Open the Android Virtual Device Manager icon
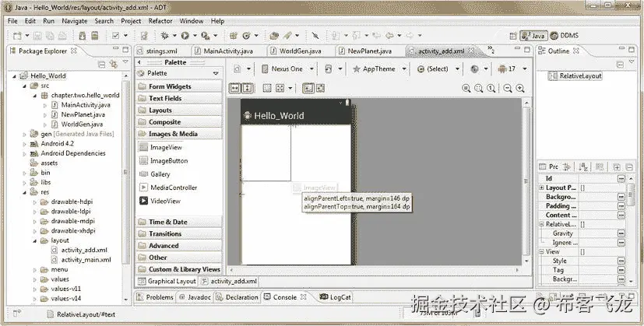Viewport: 644px width, 326px height. 95,36
